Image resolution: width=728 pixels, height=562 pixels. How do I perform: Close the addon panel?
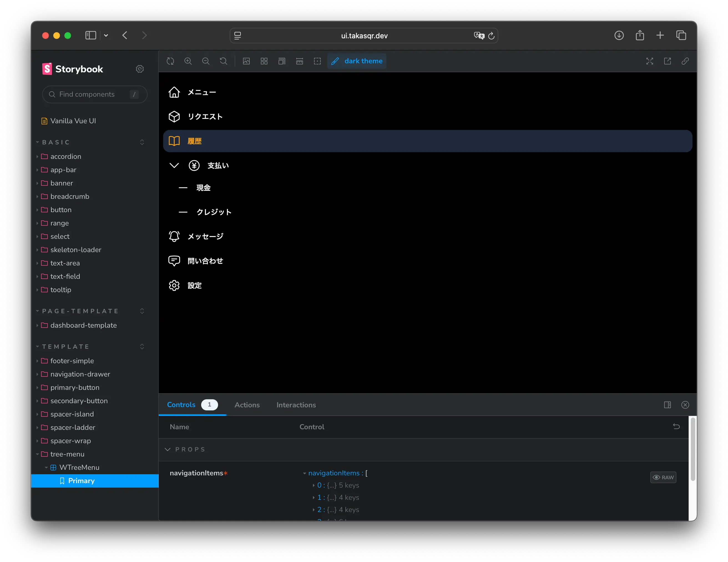[685, 405]
